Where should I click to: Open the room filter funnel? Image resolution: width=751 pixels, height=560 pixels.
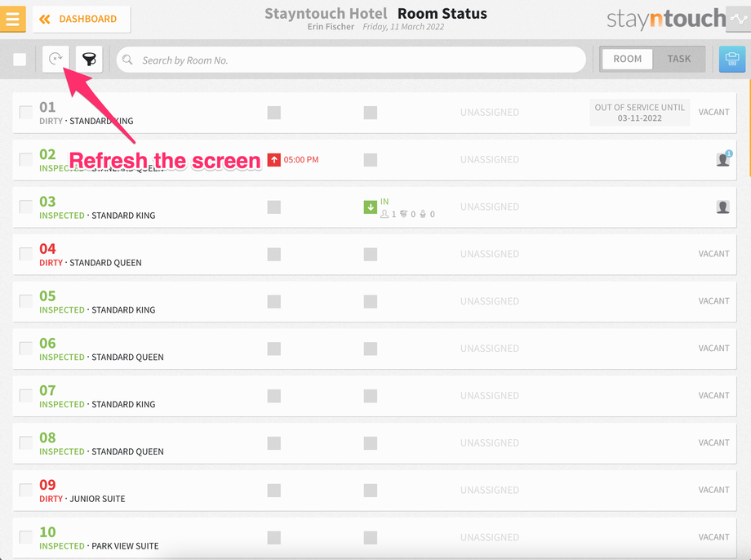click(89, 59)
